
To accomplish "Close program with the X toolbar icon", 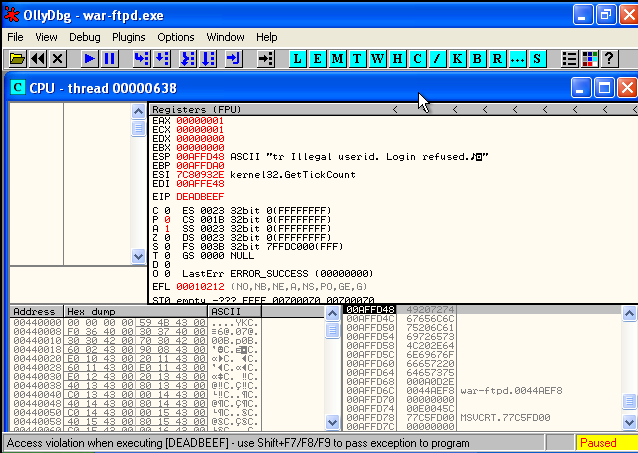I will click(58, 59).
